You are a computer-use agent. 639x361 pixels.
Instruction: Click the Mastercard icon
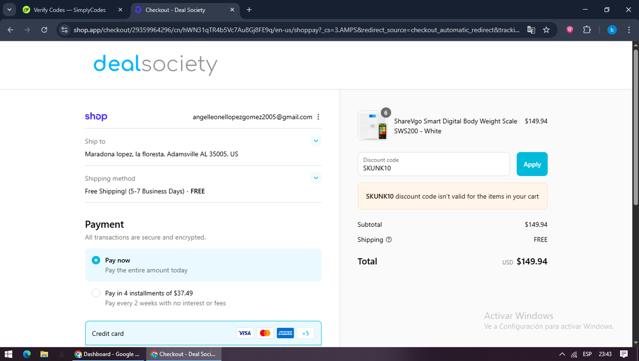[x=265, y=333]
